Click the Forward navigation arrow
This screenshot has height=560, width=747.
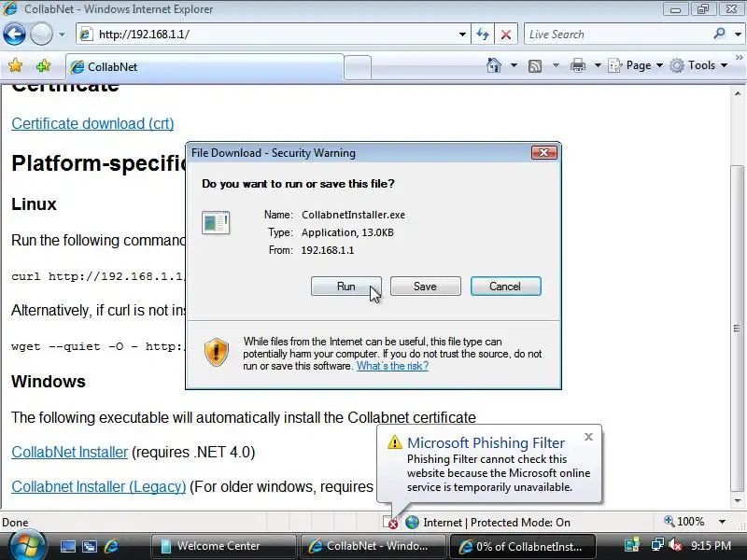pyautogui.click(x=41, y=35)
